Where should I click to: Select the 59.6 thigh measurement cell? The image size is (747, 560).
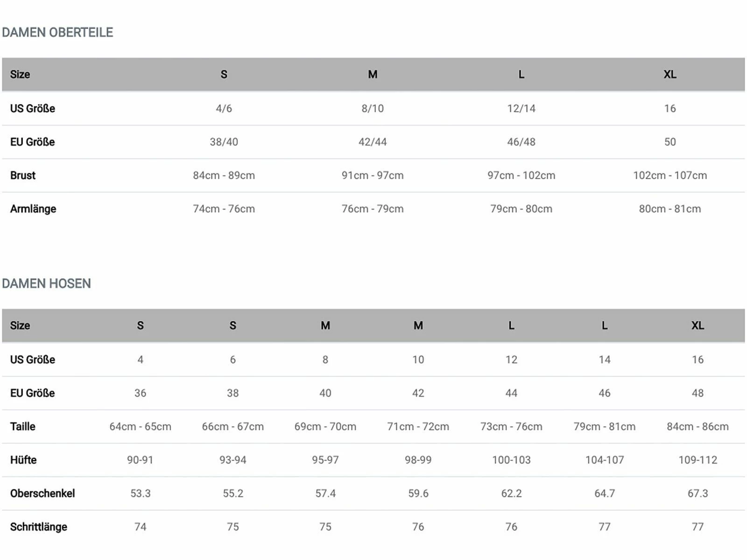(418, 493)
